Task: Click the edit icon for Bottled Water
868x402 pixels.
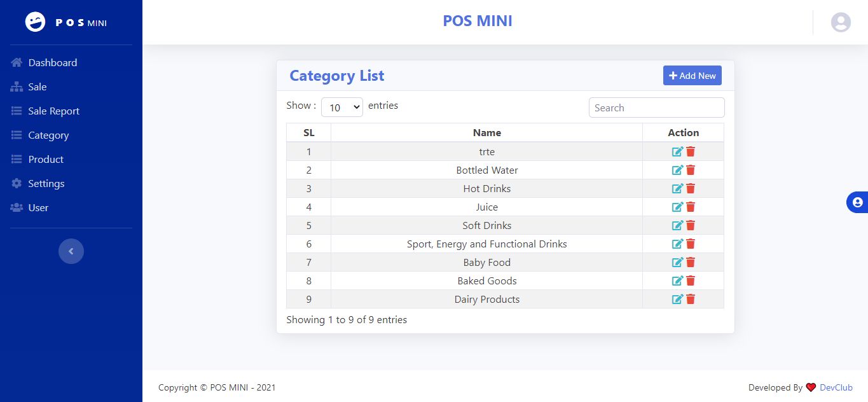Action: (677, 170)
